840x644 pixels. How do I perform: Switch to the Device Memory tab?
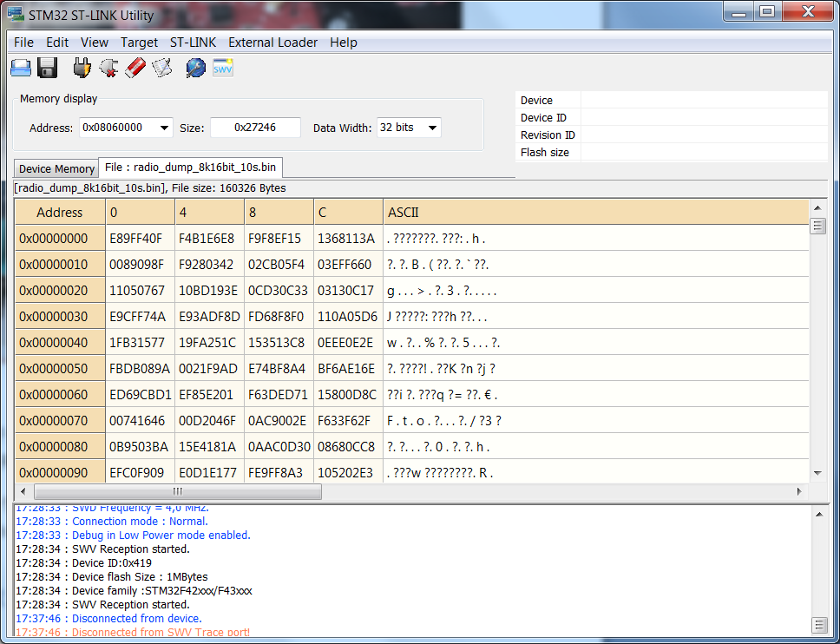[x=56, y=168]
